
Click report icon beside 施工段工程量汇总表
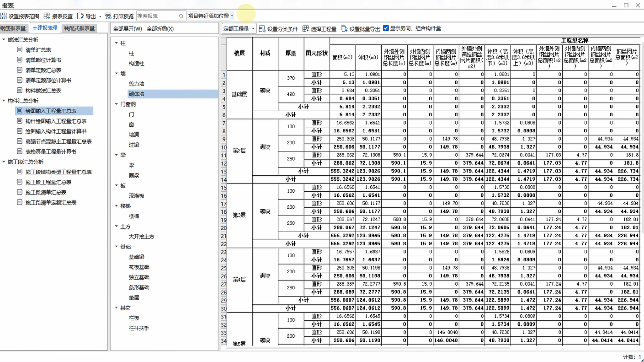[x=20, y=182]
